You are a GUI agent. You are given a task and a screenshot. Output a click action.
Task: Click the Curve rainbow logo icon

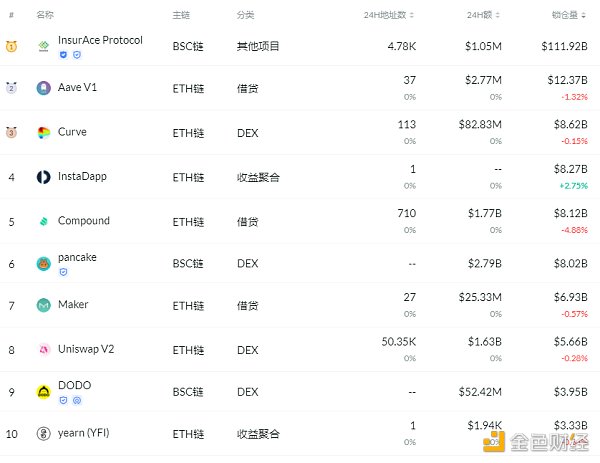44,132
